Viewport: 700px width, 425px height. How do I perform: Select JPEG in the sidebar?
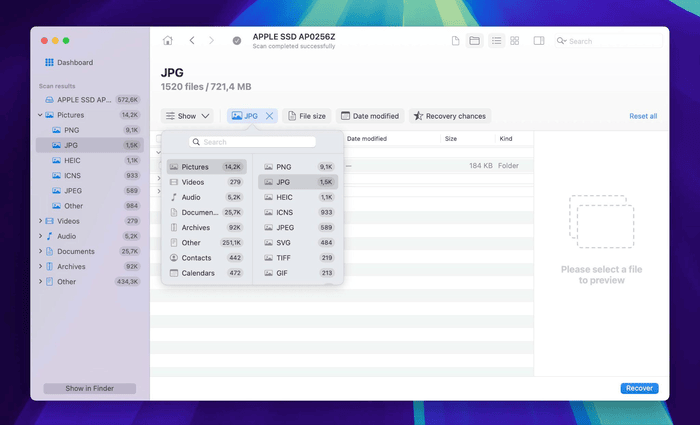[90, 191]
